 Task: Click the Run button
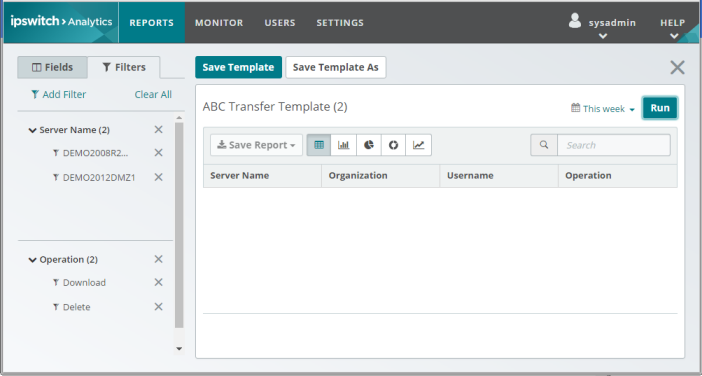tap(660, 108)
